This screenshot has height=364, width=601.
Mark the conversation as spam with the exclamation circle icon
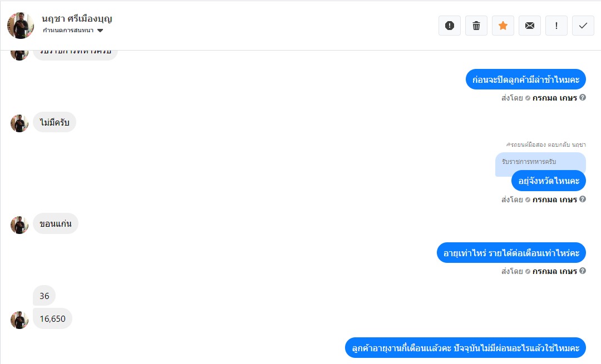coord(450,26)
